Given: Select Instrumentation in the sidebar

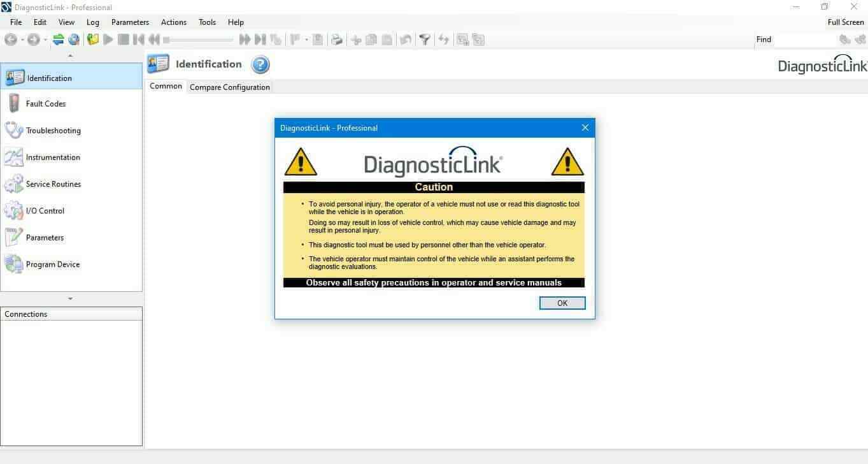Looking at the screenshot, I should pyautogui.click(x=71, y=157).
